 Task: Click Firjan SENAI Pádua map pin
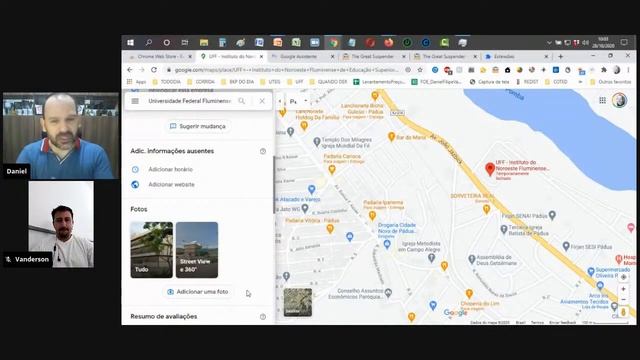point(552,215)
